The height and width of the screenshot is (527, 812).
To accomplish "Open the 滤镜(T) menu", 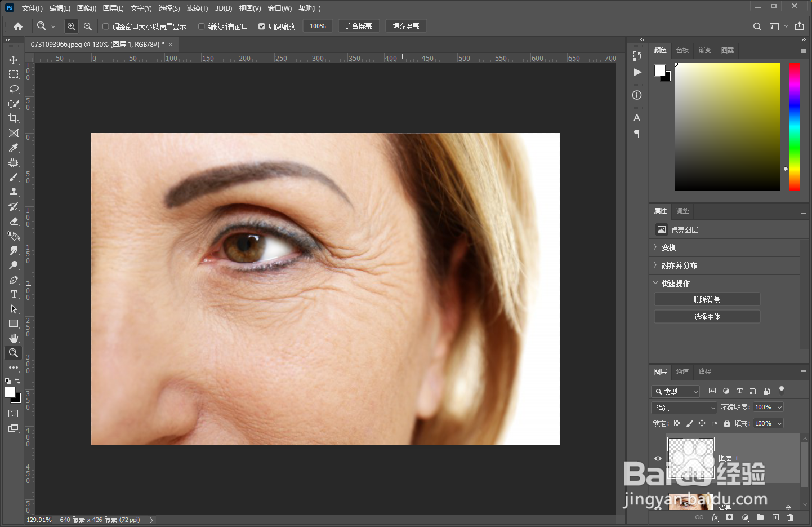I will [197, 8].
